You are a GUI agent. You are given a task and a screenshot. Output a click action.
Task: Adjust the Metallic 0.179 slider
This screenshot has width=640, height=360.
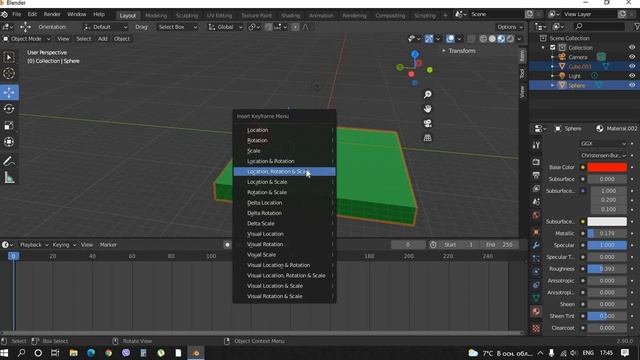(607, 233)
